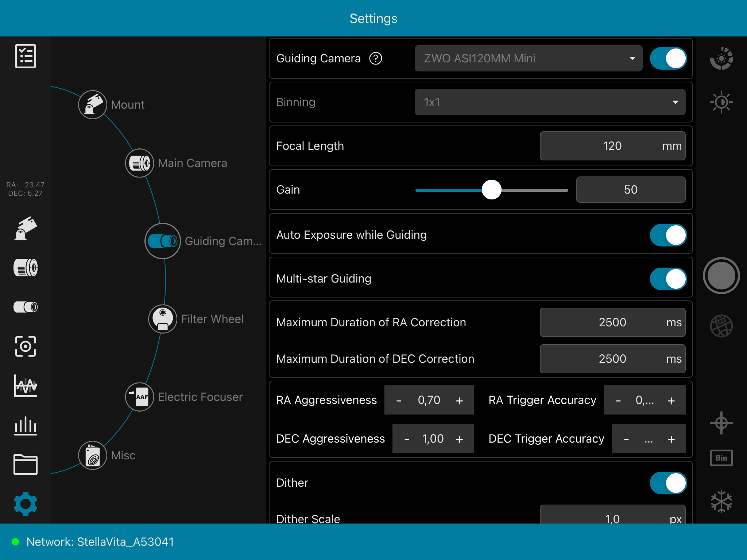
Task: Click the guiding graph icon in sidebar
Action: point(25,386)
